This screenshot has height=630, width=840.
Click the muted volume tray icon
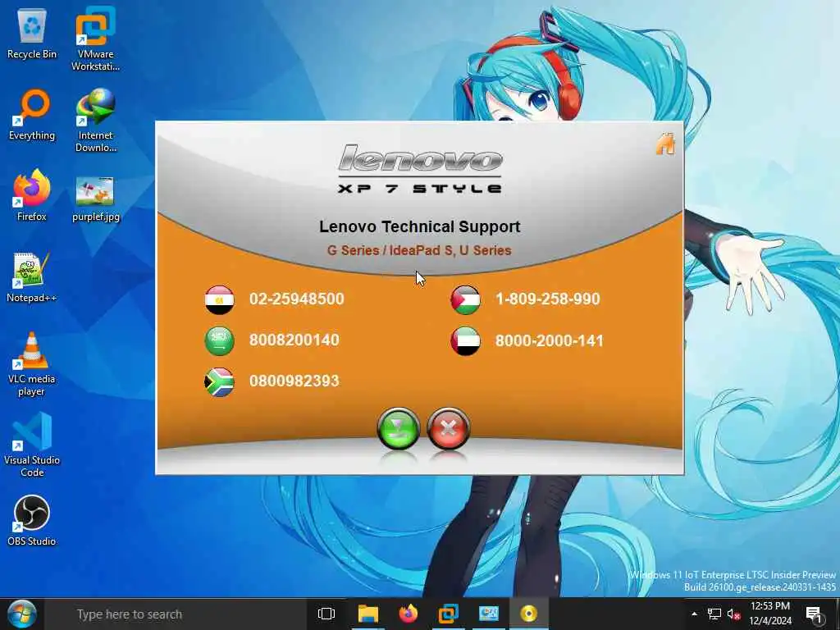coord(733,614)
